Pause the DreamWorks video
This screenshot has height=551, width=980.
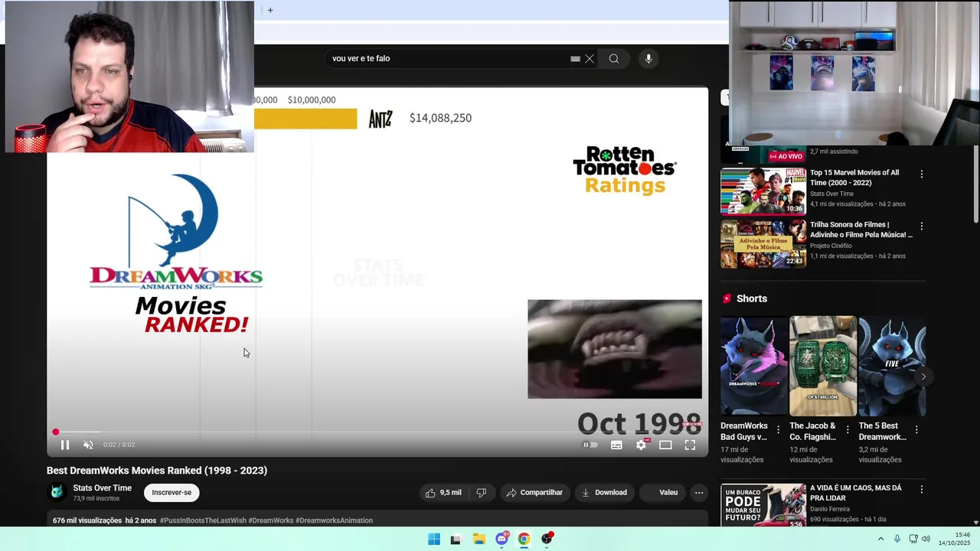coord(65,445)
